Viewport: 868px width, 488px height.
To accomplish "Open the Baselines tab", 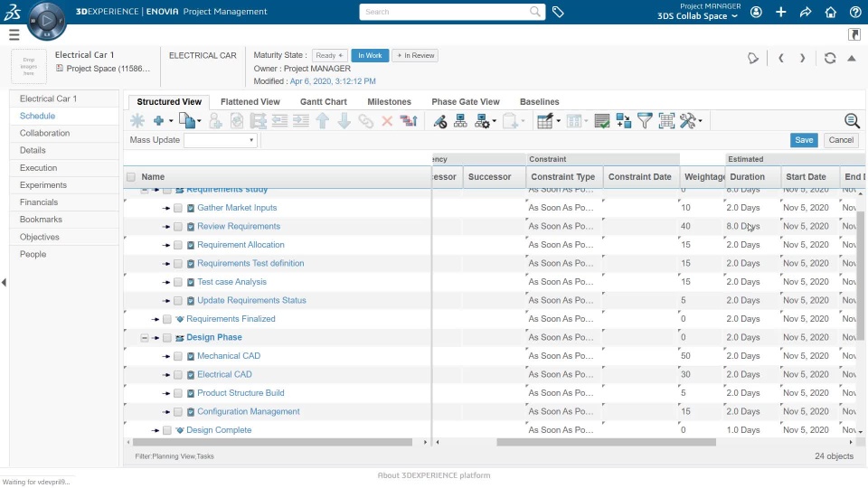I will point(539,102).
